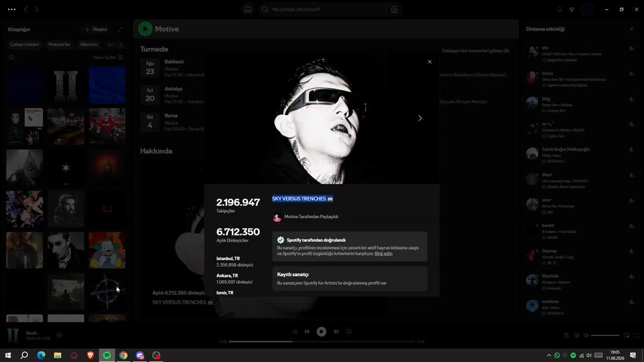
Task: Open the miniplayer icon
Action: coord(626,335)
